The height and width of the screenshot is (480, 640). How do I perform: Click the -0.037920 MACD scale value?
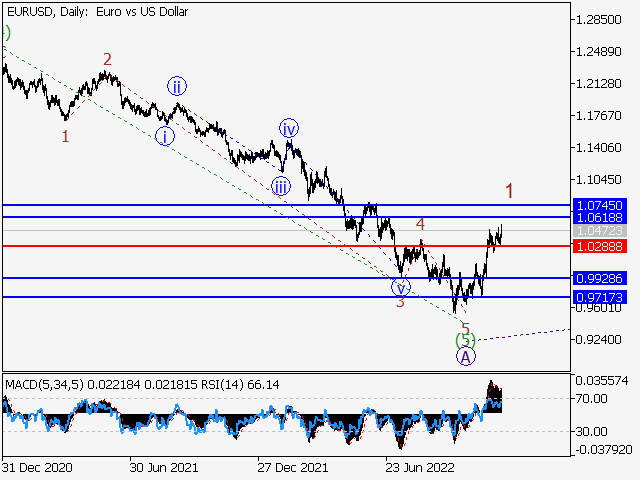click(x=602, y=450)
